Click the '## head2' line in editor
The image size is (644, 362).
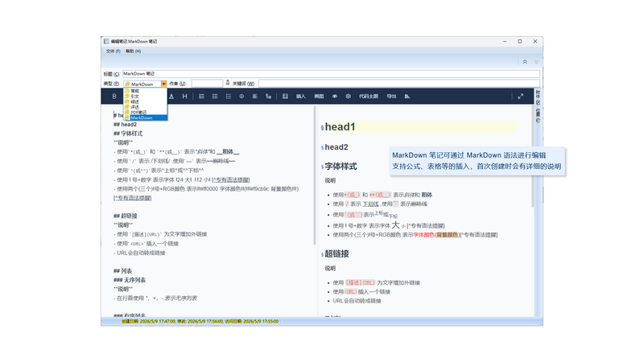click(125, 125)
